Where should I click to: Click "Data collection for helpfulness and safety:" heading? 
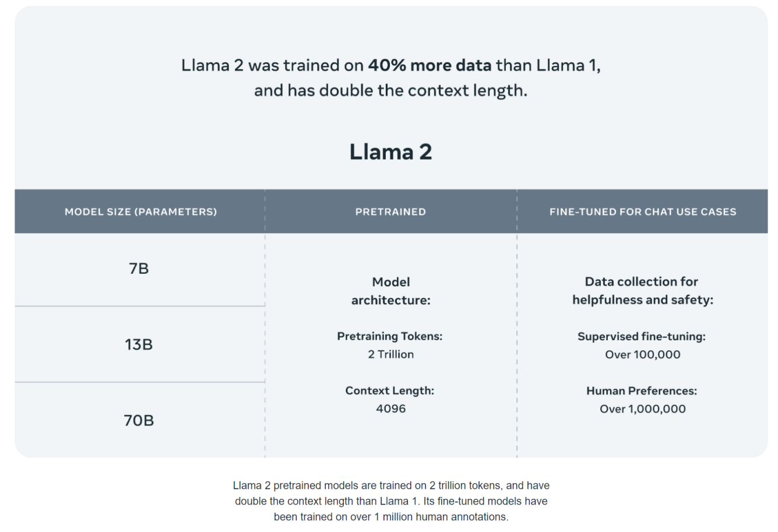642,291
